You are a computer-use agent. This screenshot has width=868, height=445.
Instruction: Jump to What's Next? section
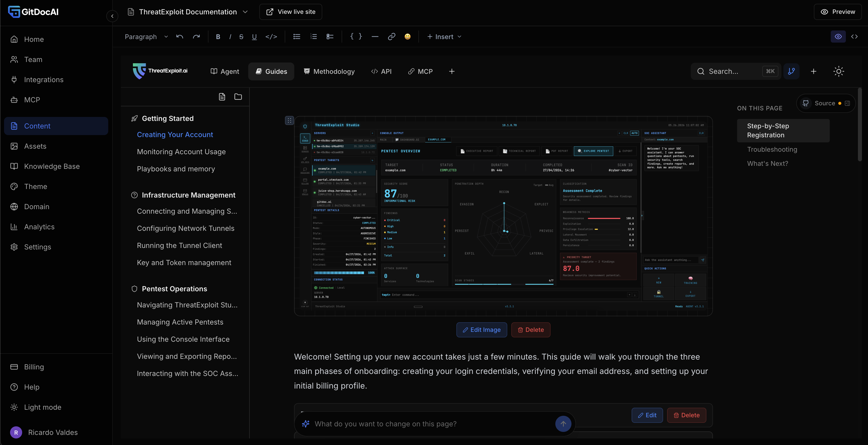click(x=768, y=164)
